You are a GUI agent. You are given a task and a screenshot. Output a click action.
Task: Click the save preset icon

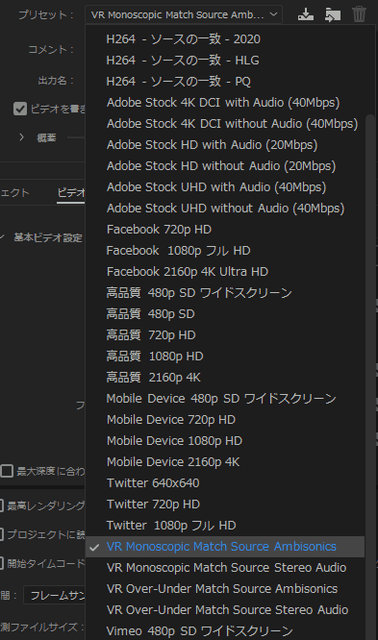pos(305,15)
